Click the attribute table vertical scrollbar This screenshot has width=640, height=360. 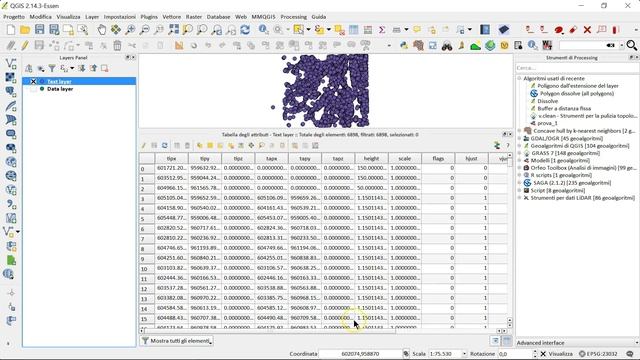tap(509, 241)
